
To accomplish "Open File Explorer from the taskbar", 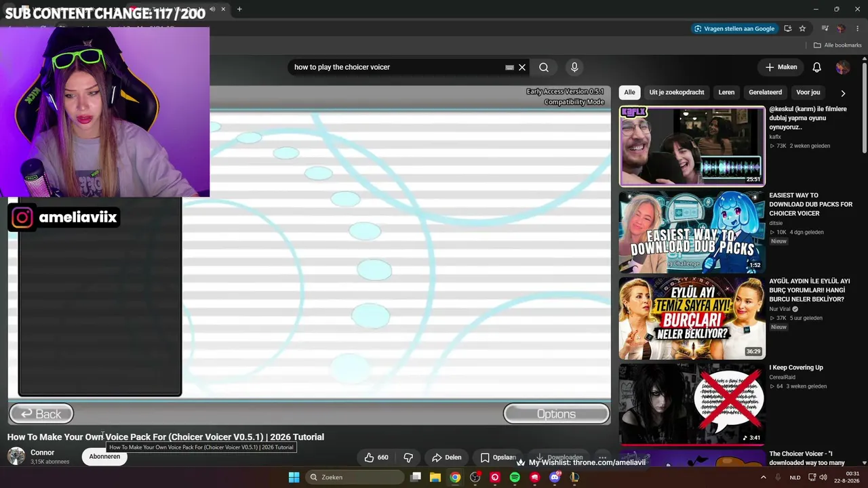I will 435,477.
